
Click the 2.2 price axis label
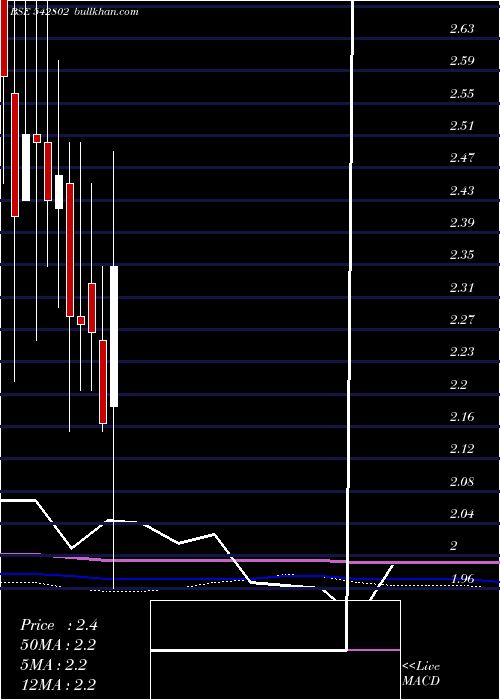click(x=459, y=384)
